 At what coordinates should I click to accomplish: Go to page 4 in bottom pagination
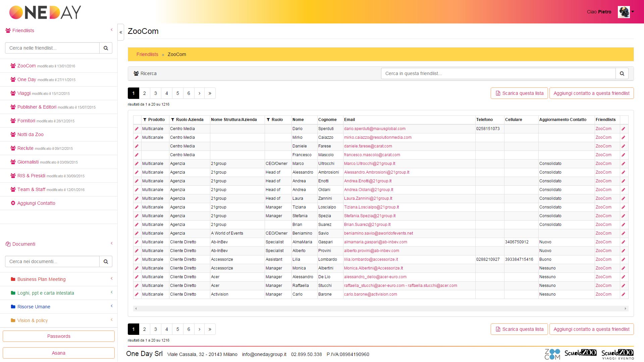pyautogui.click(x=167, y=329)
